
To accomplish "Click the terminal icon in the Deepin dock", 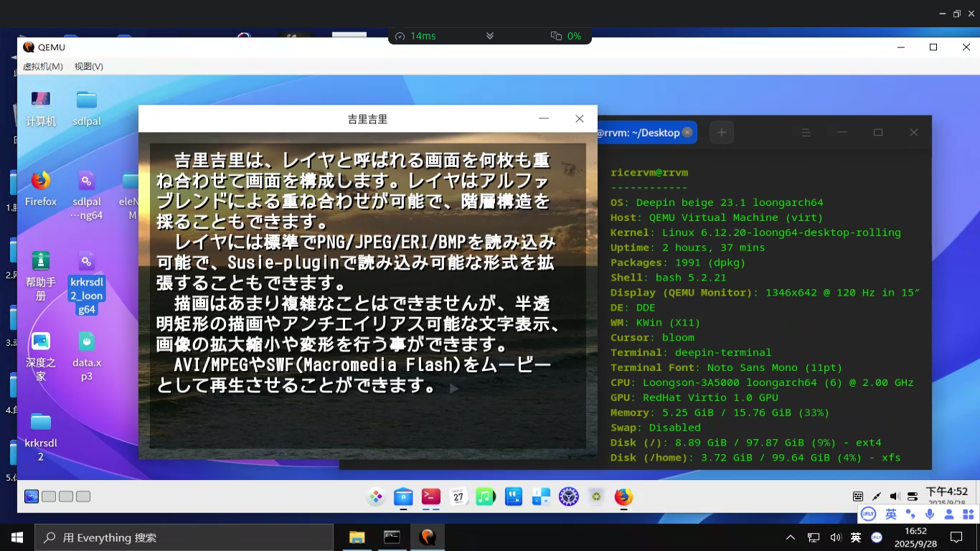I will (430, 496).
